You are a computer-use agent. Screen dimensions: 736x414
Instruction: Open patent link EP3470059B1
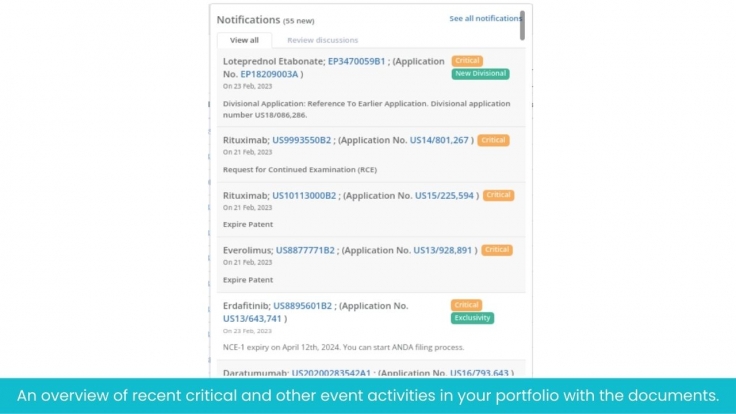click(x=356, y=61)
